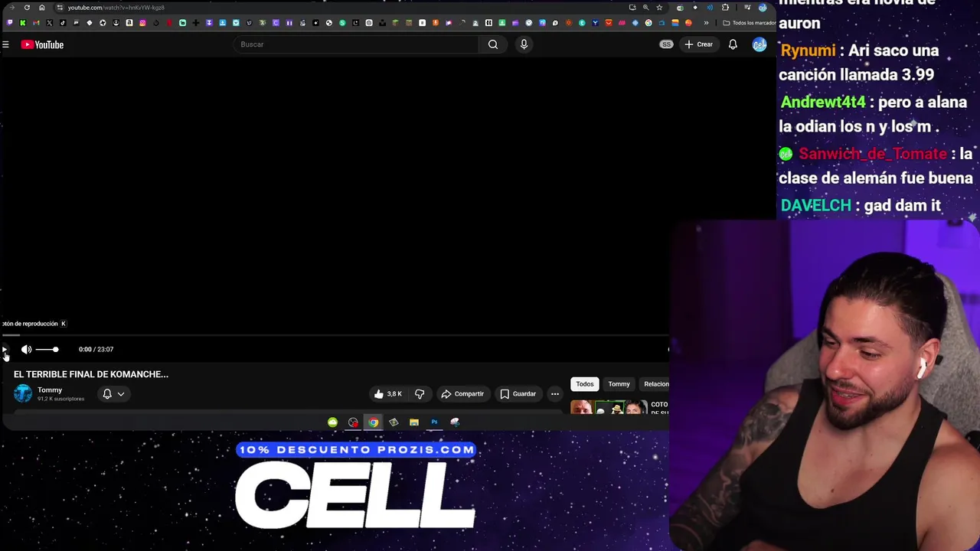This screenshot has height=551, width=980.
Task: Open Chrome profile avatar in toolbar
Action: pos(763,8)
